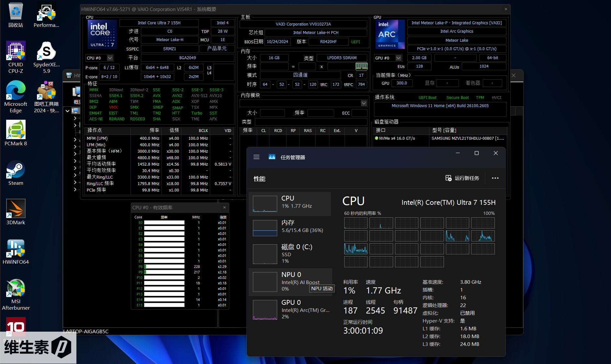The width and height of the screenshot is (611, 364).
Task: Close the CPU #0 effective frequency window
Action: (x=224, y=207)
